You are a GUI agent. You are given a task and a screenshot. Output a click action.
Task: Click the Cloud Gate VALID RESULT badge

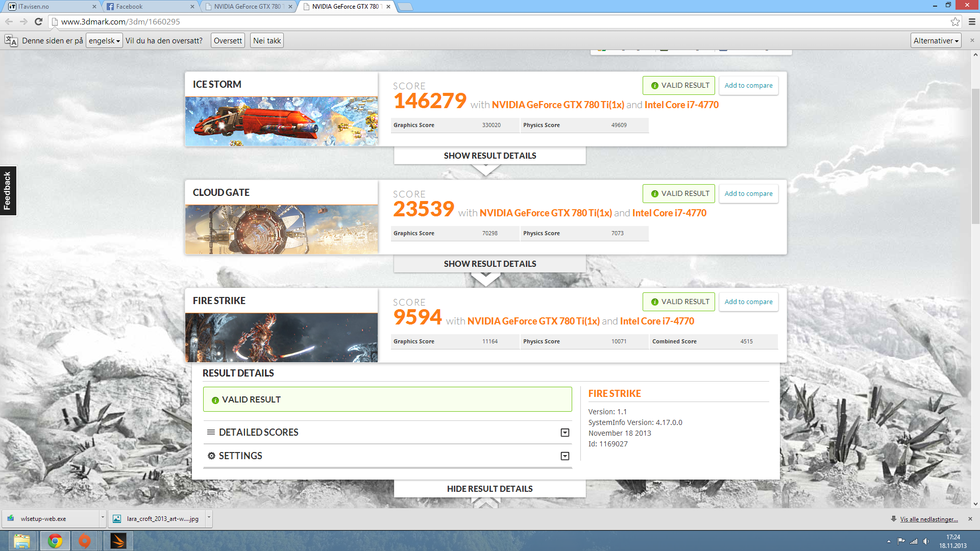point(679,194)
